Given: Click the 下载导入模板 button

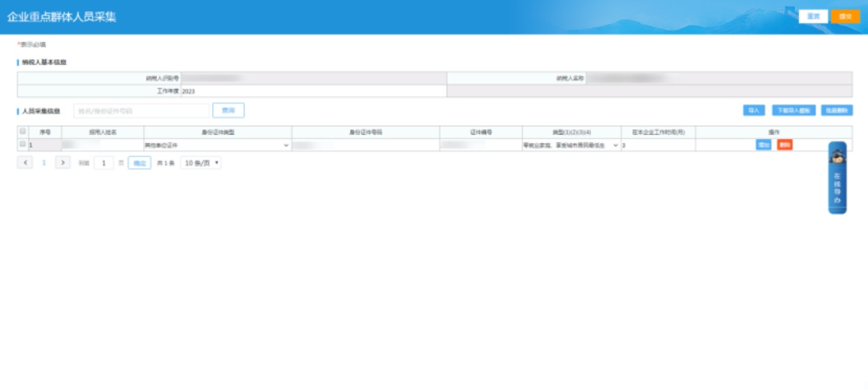Looking at the screenshot, I should (794, 111).
